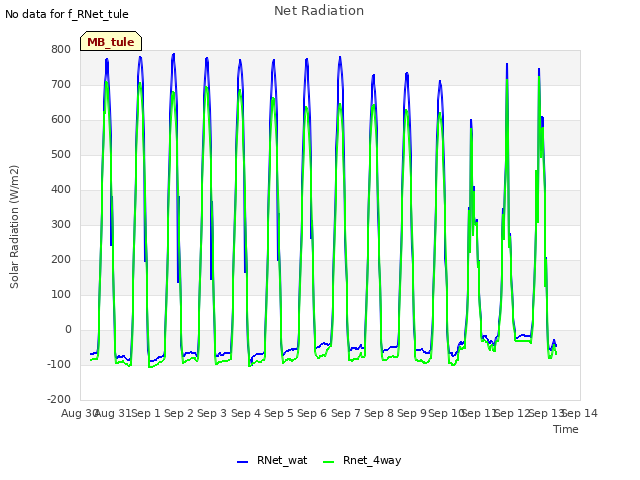Click the 800 y-axis tick label
Image resolution: width=640 pixels, height=480 pixels.
point(61,49)
